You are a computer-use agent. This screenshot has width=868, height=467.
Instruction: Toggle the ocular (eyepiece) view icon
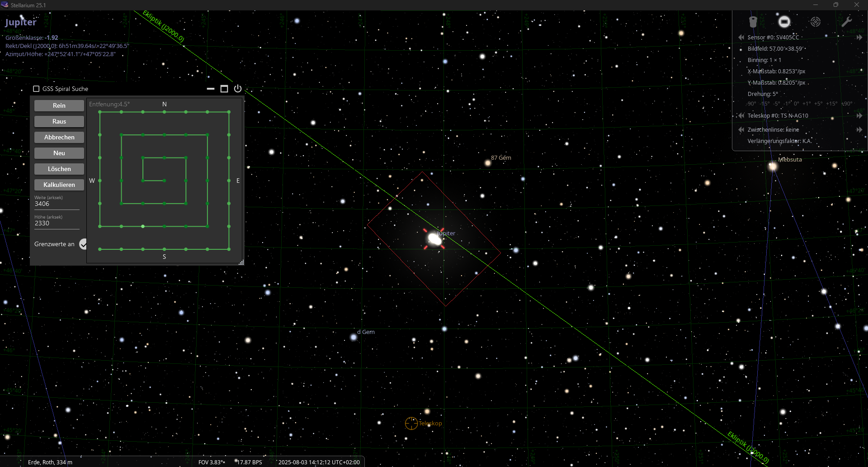pos(753,22)
